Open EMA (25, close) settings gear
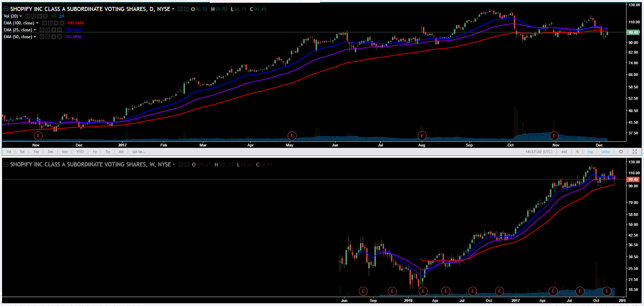This screenshot has width=644, height=306. (48, 30)
